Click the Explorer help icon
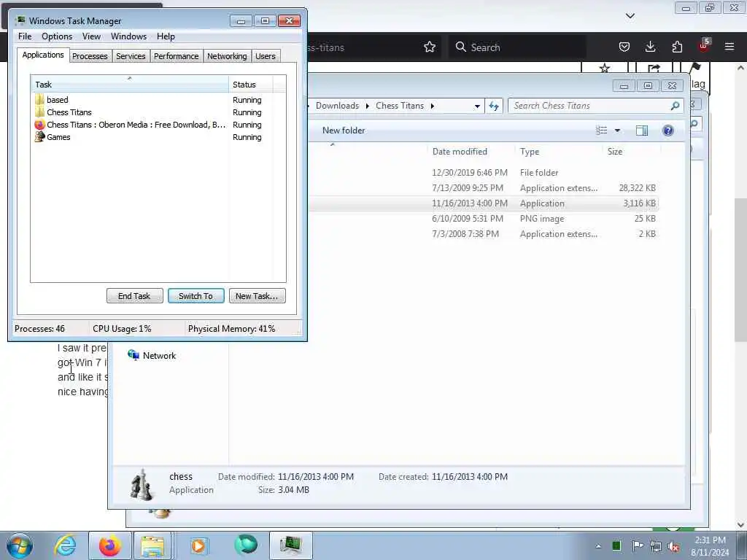Image resolution: width=747 pixels, height=560 pixels. tap(668, 131)
